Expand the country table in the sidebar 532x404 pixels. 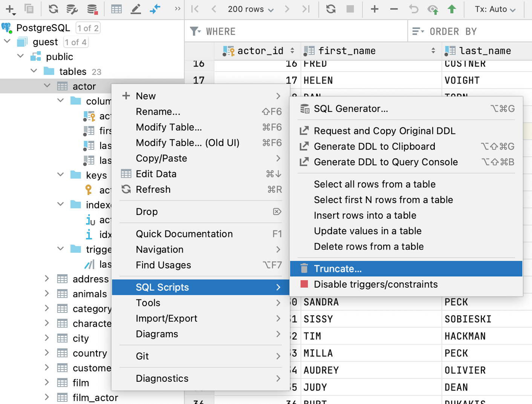tap(47, 353)
